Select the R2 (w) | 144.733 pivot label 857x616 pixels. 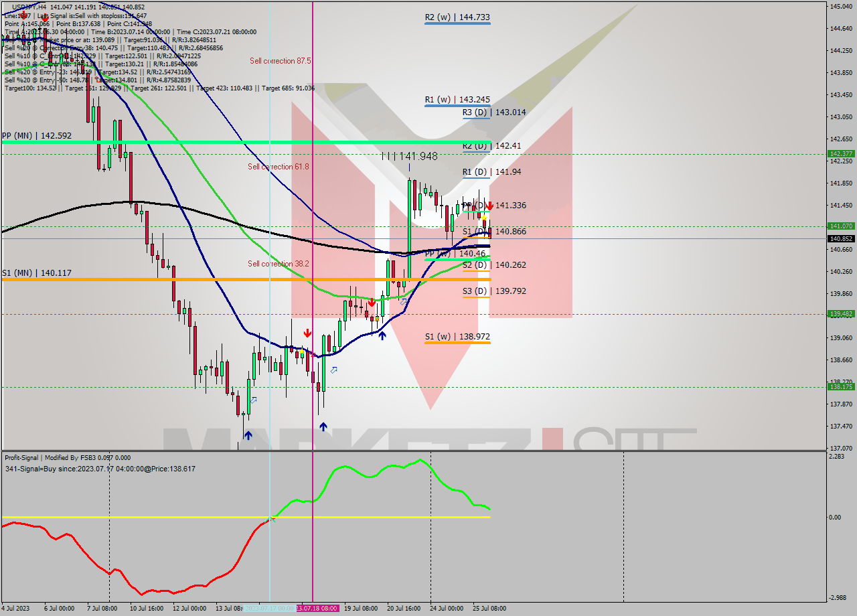point(457,18)
